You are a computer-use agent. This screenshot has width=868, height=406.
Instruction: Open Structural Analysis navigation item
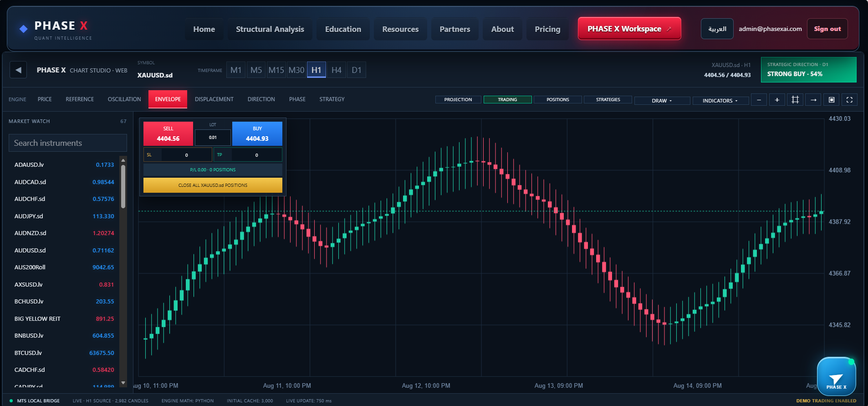coord(270,29)
